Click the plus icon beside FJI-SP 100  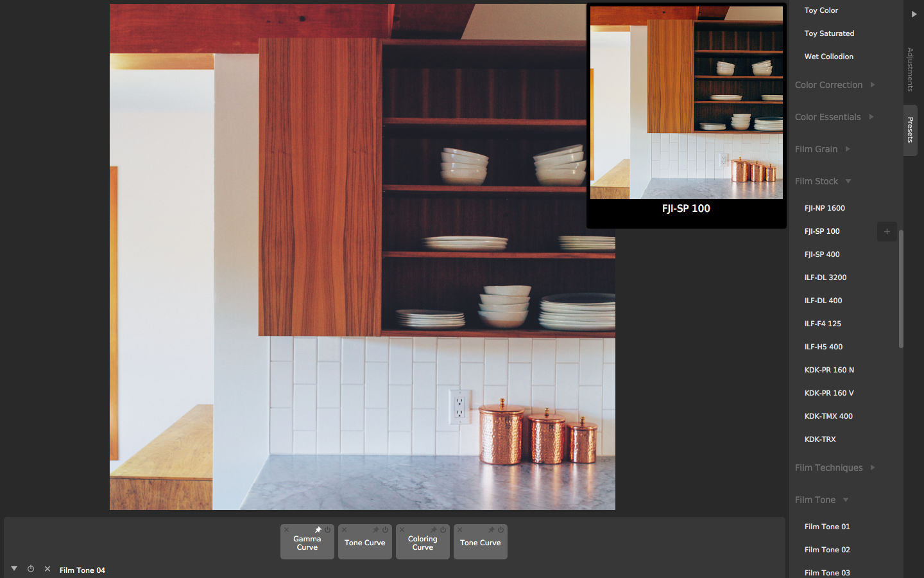(887, 231)
